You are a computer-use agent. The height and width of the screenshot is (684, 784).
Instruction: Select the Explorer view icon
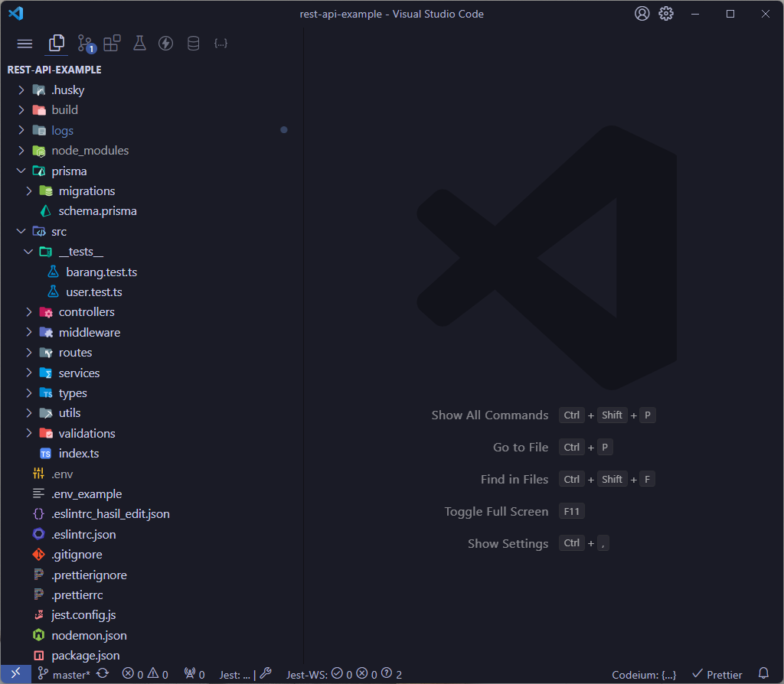[x=56, y=43]
